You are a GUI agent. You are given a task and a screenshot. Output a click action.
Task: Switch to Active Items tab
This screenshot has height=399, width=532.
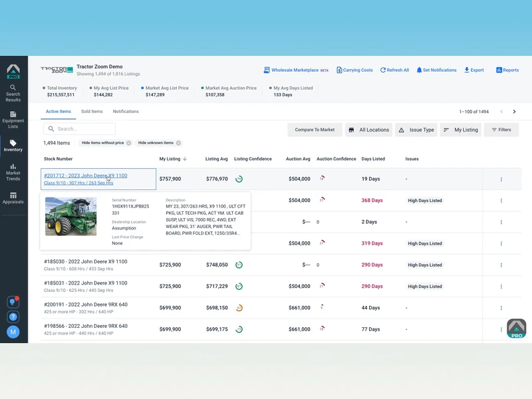coord(59,111)
